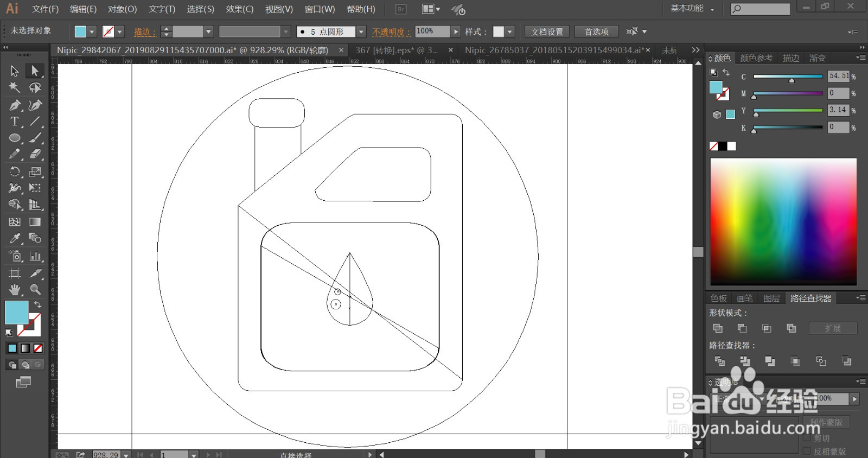Enable Draw Behind mode
The width and height of the screenshot is (868, 458).
[x=25, y=365]
